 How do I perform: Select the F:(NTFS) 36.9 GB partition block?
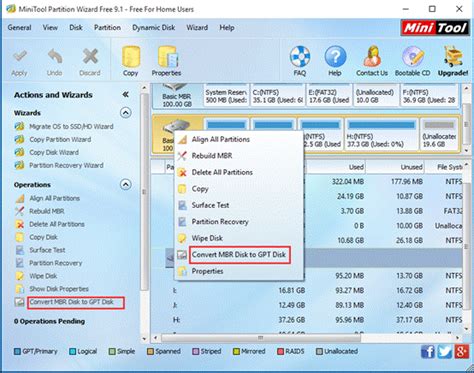point(429,96)
